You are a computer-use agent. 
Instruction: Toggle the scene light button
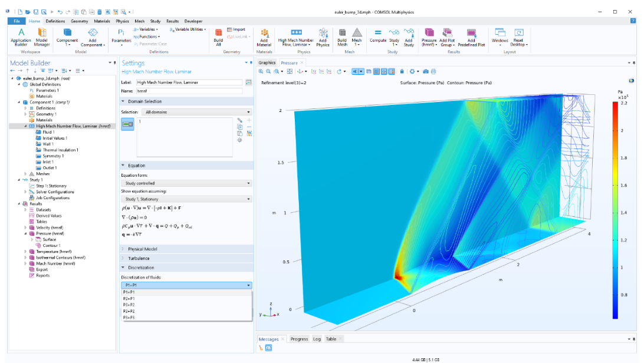(355, 71)
